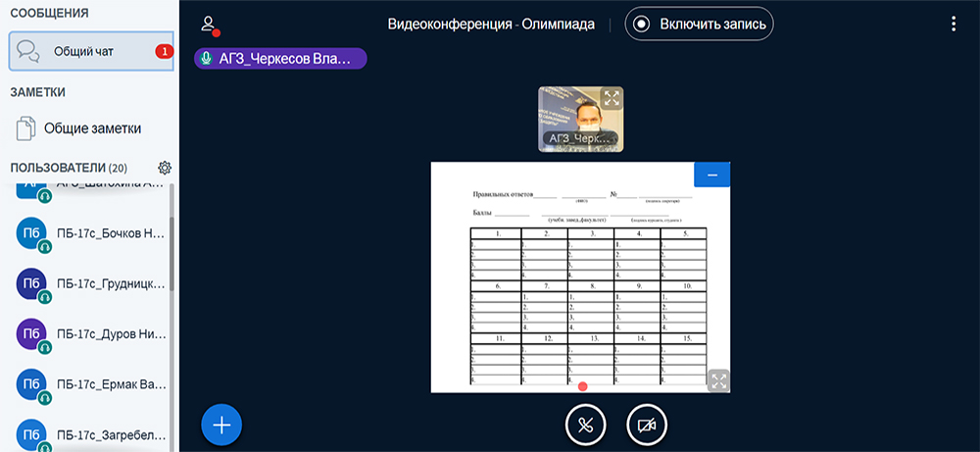The height and width of the screenshot is (452, 980).
Task: Minimize the presentation with the minus button
Action: 711,175
